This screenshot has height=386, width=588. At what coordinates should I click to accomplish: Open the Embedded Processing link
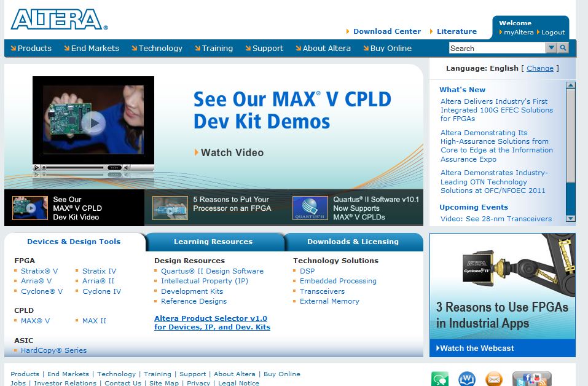(x=338, y=281)
